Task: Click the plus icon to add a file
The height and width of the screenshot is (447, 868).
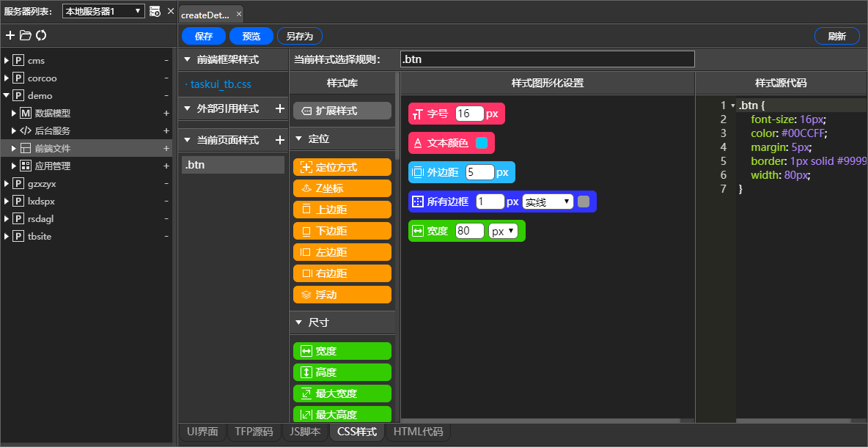Action: click(x=10, y=35)
